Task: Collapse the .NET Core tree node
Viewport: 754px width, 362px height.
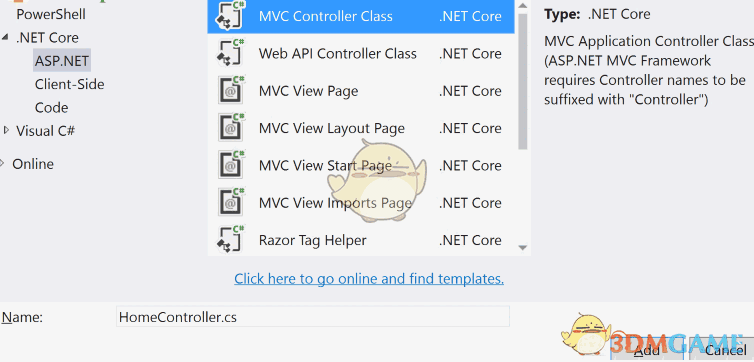Action: (x=5, y=37)
